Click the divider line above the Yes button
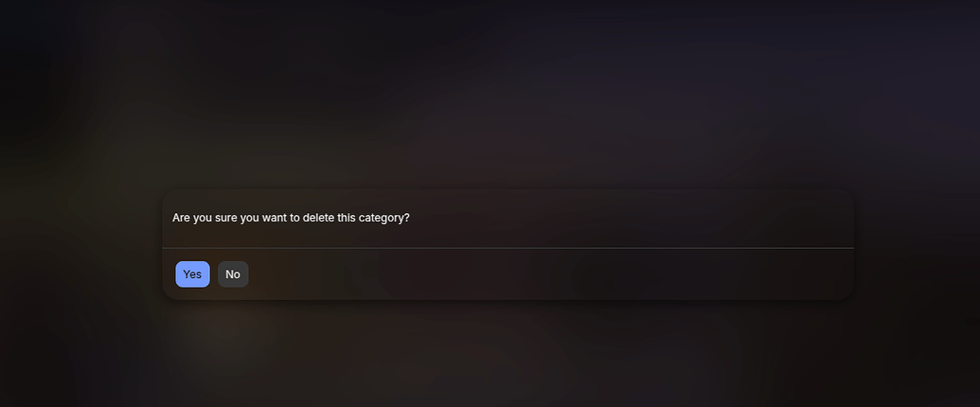 tap(508, 248)
